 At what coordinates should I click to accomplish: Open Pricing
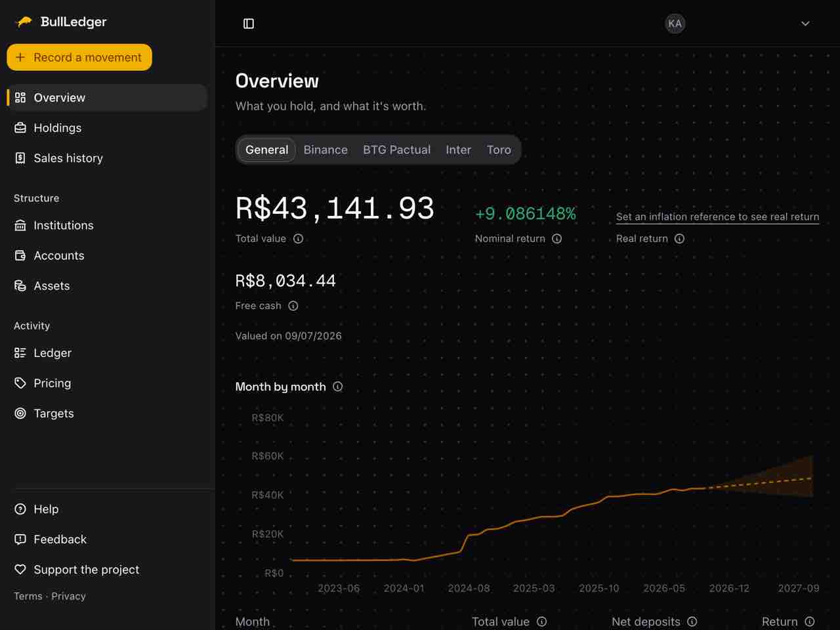point(107,383)
